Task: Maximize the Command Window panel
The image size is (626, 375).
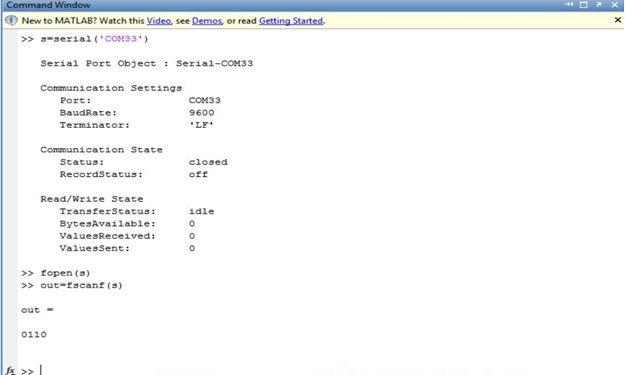Action: coord(584,5)
